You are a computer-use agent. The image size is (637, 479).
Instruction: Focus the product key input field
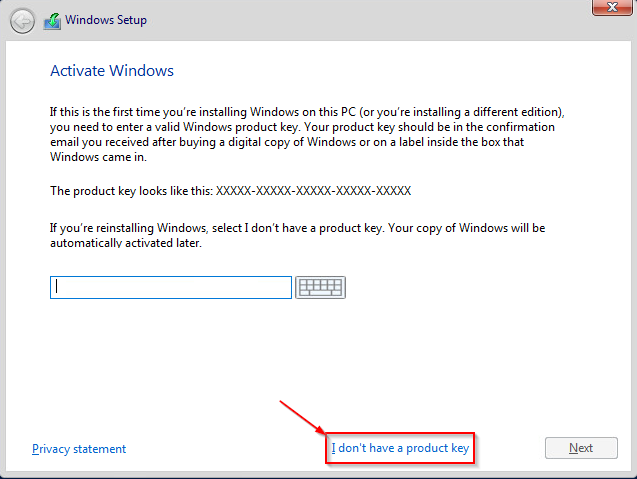pos(171,287)
